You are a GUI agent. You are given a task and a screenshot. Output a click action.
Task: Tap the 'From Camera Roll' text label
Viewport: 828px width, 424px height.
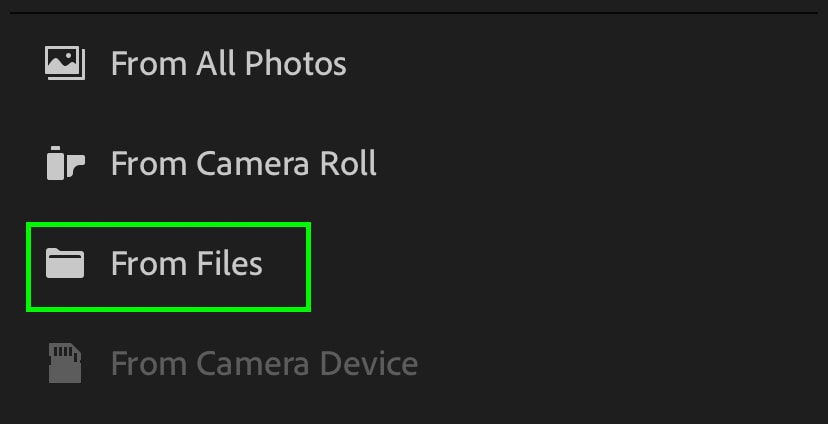pos(243,163)
